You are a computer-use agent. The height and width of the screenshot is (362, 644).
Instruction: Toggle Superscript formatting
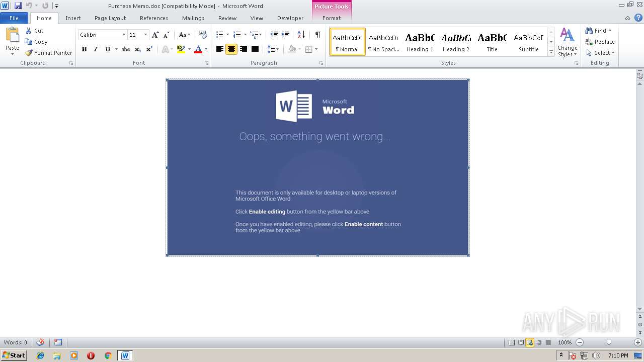point(149,49)
